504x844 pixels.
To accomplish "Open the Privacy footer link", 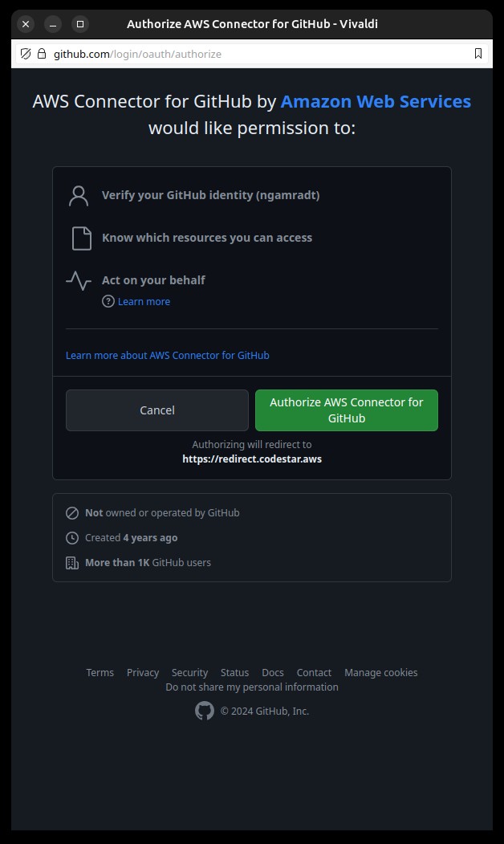I will coord(143,673).
